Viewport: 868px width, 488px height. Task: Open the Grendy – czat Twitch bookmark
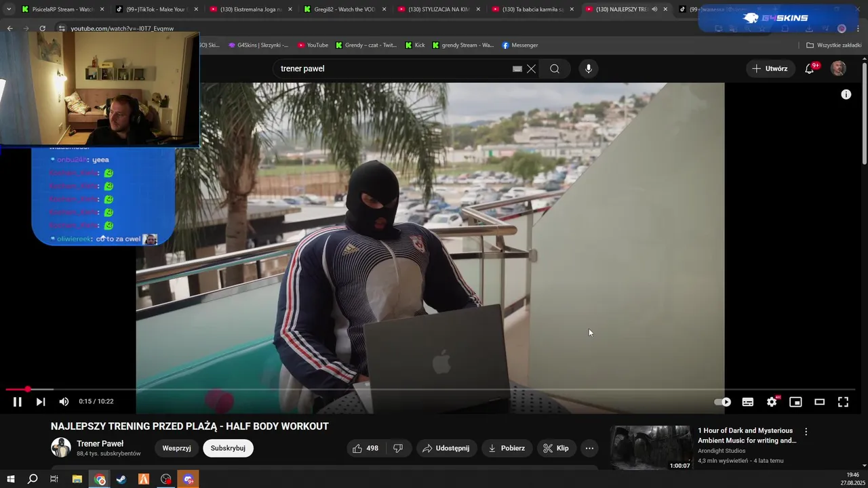tap(366, 45)
